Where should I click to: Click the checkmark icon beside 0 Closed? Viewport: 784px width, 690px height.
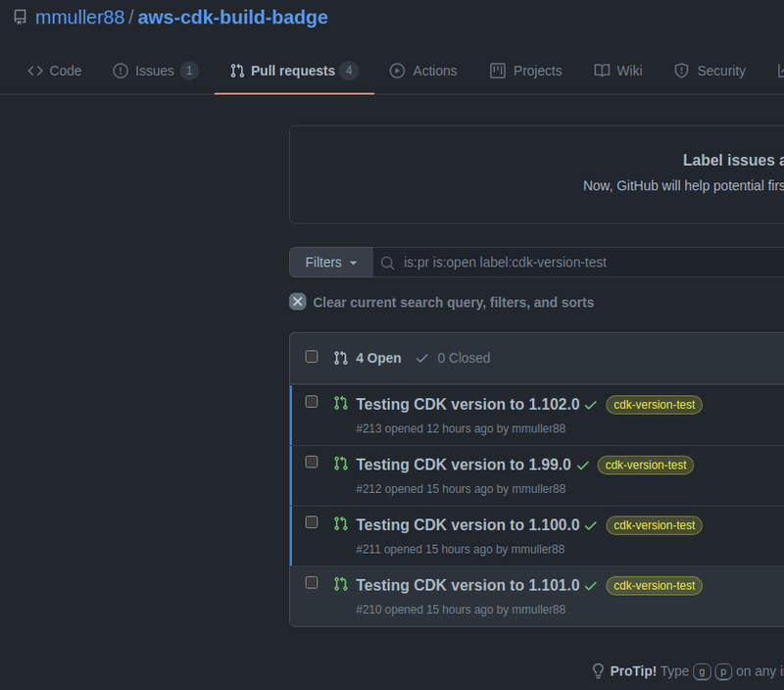click(x=422, y=358)
